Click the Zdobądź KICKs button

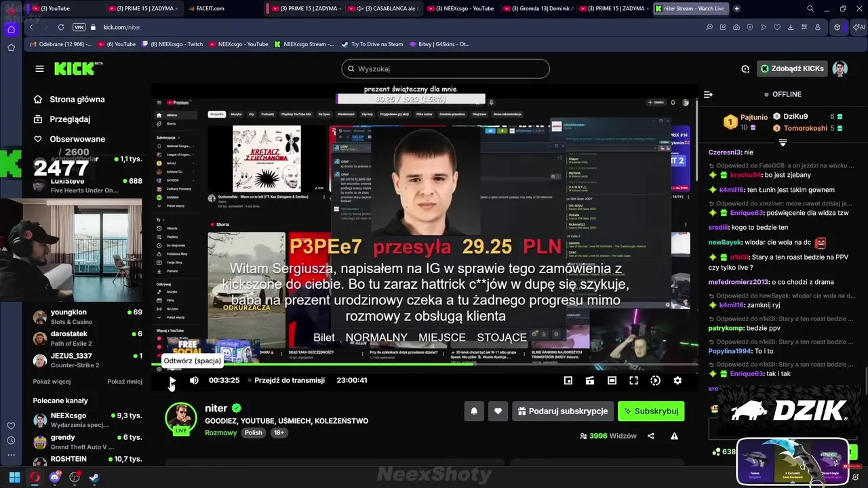point(792,68)
